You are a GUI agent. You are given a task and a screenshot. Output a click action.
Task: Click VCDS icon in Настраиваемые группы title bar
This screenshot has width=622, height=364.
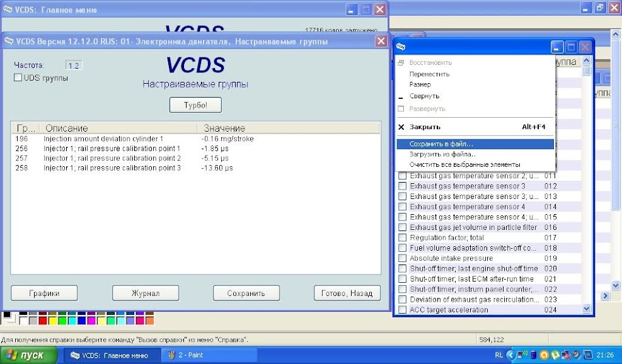click(8, 41)
